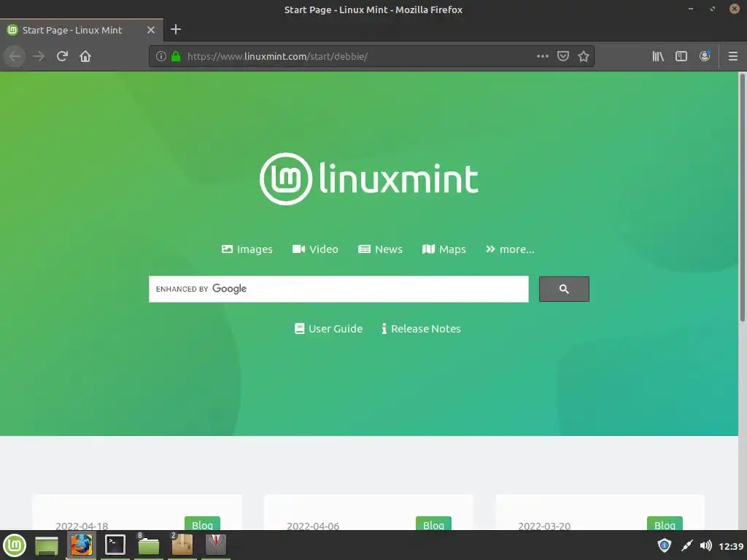Minimize the Firefox window

691,9
